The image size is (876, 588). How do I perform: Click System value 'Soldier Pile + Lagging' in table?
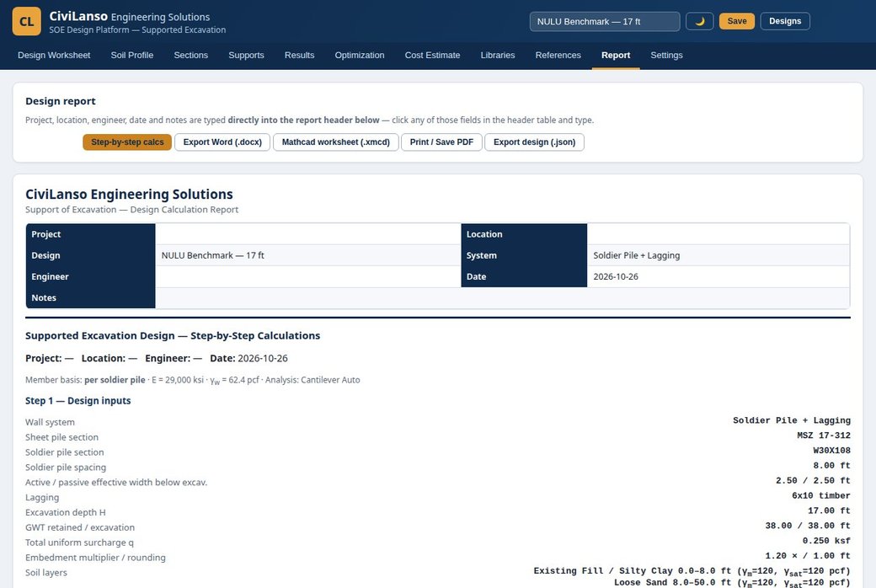tap(636, 255)
